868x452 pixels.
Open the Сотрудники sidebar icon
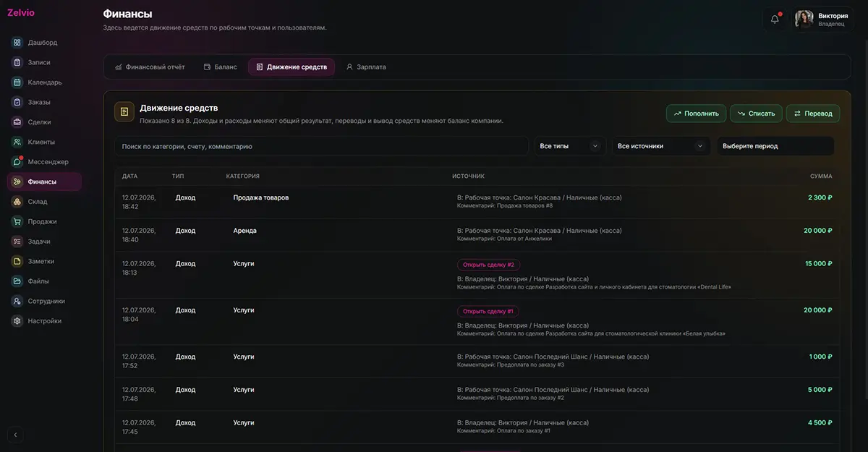click(17, 301)
